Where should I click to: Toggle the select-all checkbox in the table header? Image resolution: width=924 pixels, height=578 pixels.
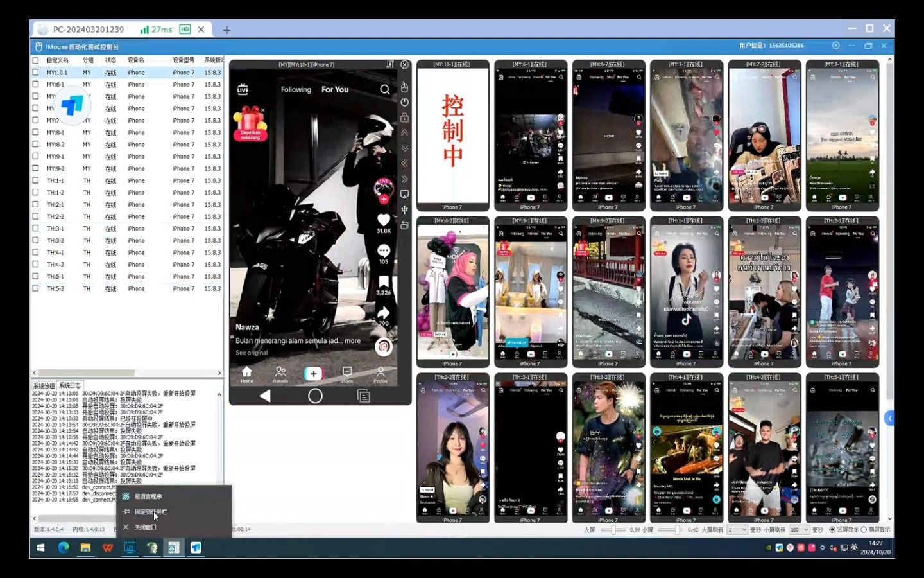(x=36, y=60)
